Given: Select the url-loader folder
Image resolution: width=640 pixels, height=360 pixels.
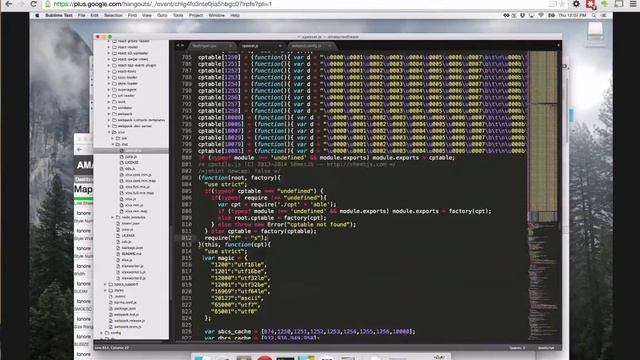Looking at the screenshot, I should pyautogui.click(x=126, y=96).
